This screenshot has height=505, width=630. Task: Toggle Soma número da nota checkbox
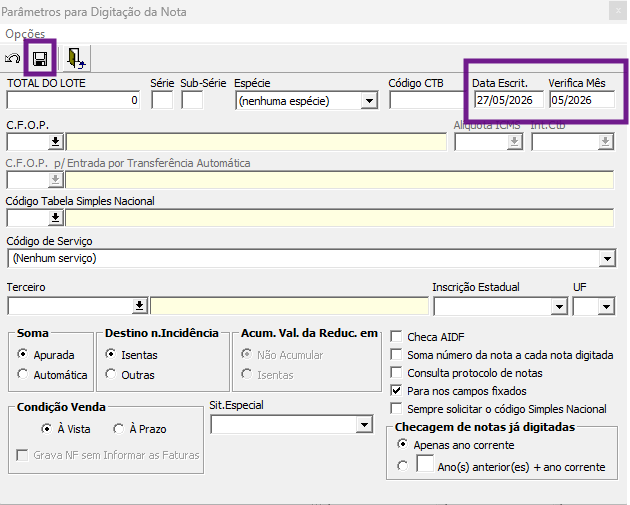[x=396, y=354]
